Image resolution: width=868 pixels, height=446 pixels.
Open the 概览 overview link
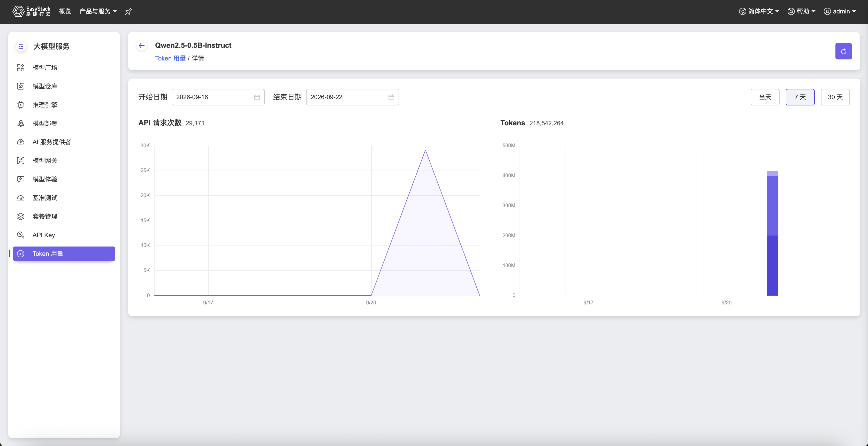[65, 11]
